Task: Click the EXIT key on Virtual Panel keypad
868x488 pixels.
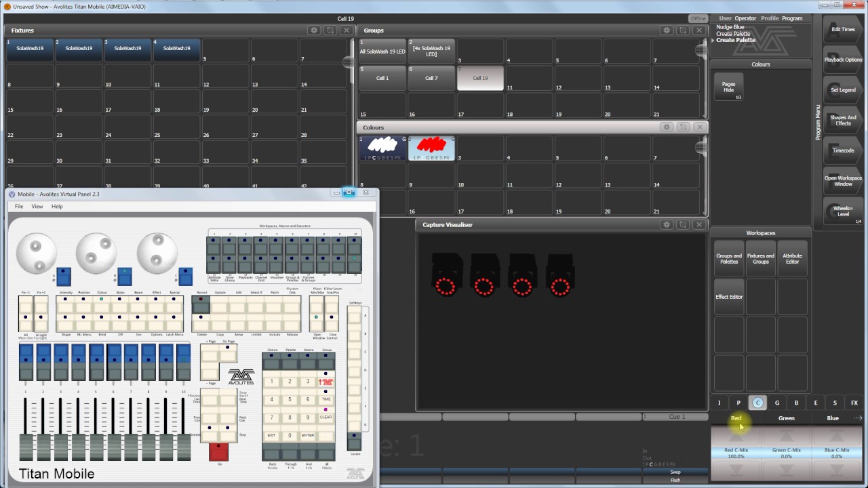Action: click(x=272, y=436)
